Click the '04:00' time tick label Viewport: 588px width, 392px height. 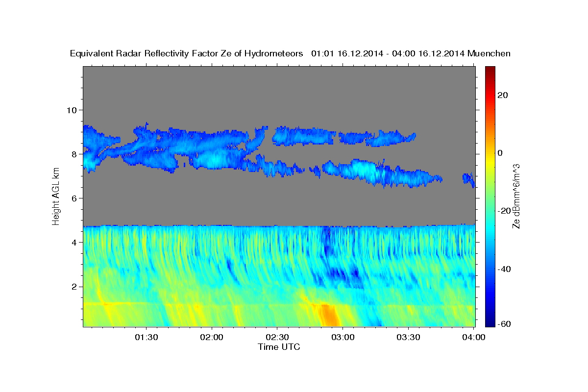pyautogui.click(x=474, y=338)
